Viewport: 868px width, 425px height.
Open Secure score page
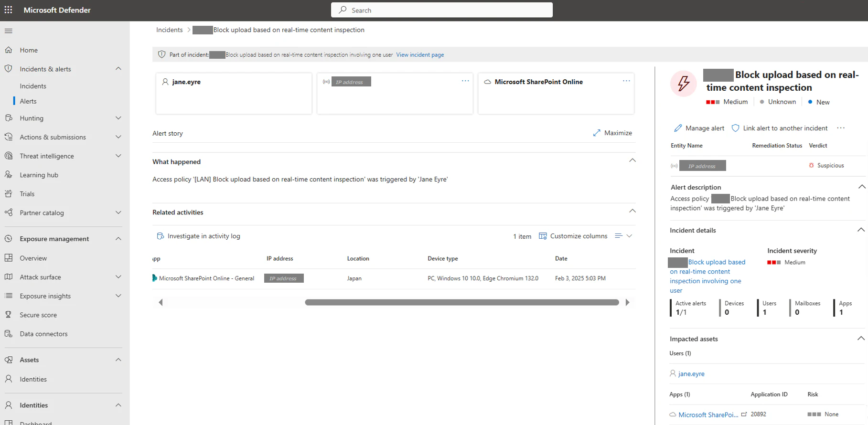pyautogui.click(x=38, y=315)
